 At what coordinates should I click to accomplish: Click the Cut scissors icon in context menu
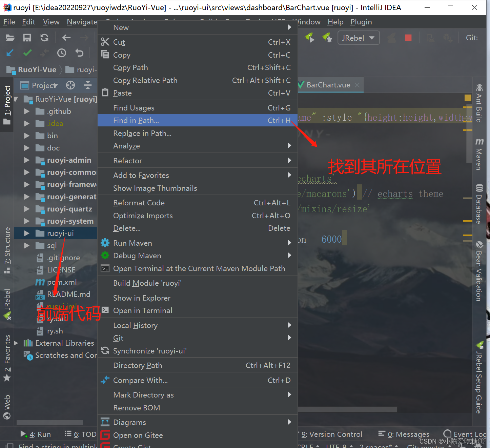(105, 42)
